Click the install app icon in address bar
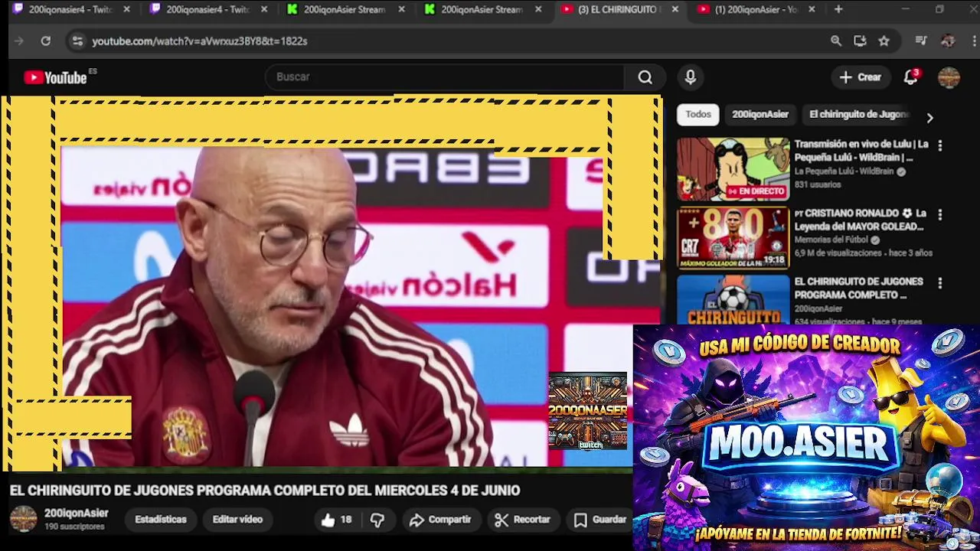980x551 pixels. pos(860,41)
